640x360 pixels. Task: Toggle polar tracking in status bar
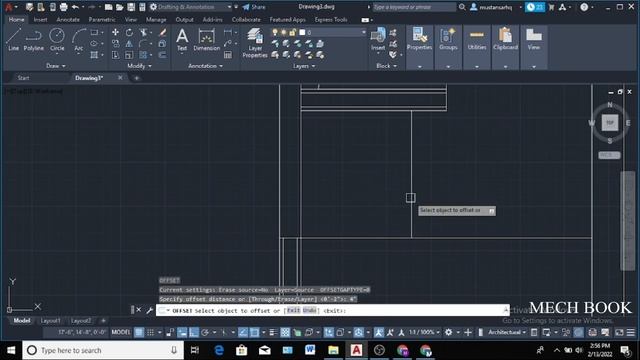[205, 332]
